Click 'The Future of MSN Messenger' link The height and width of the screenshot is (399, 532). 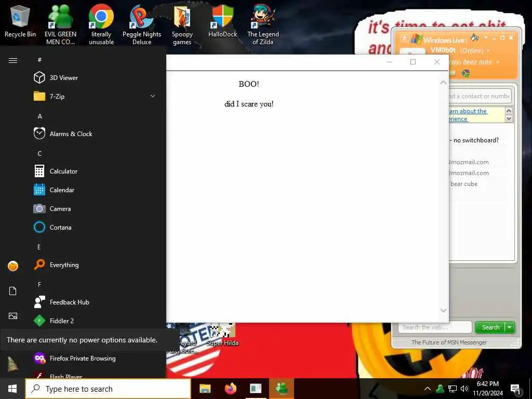click(x=449, y=342)
